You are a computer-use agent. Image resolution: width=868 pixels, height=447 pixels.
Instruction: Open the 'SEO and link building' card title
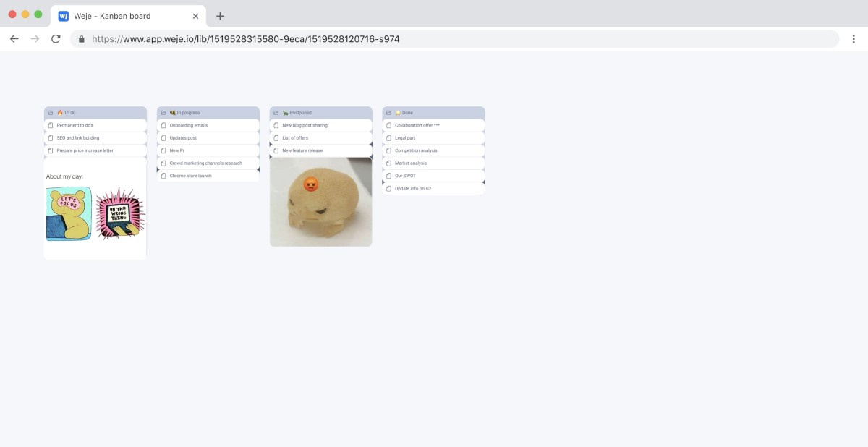[x=78, y=138]
